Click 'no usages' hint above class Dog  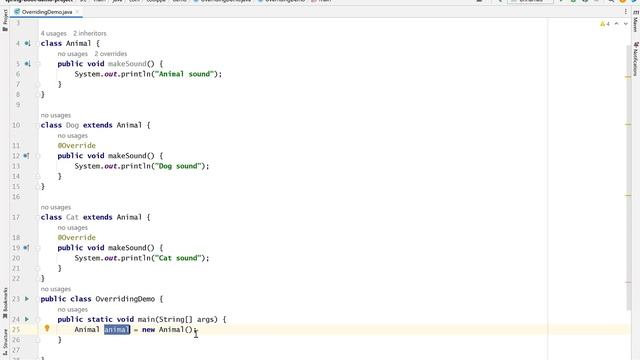tap(56, 115)
